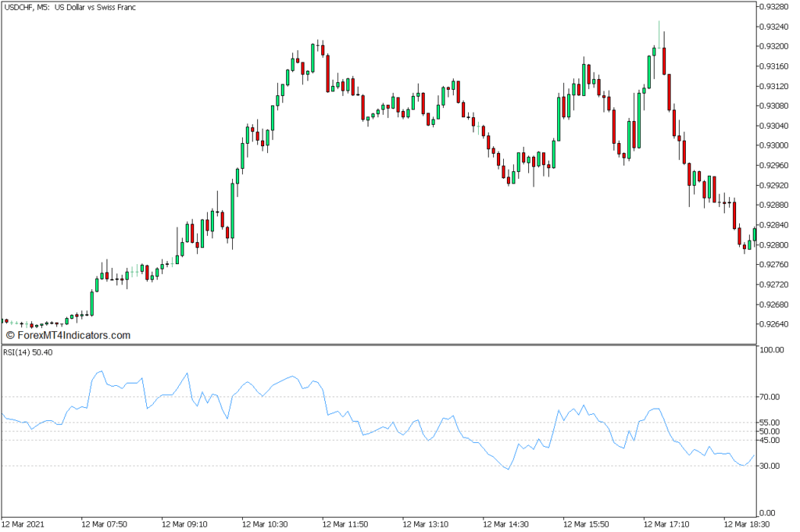800x532 pixels.
Task: Click the RSI line's lowest dip below 30
Action: point(508,469)
